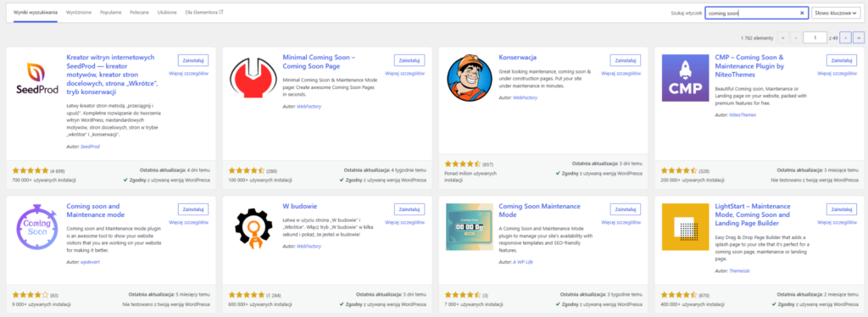
Task: Open Coming soon and Maintenance mode title
Action: click(x=95, y=210)
